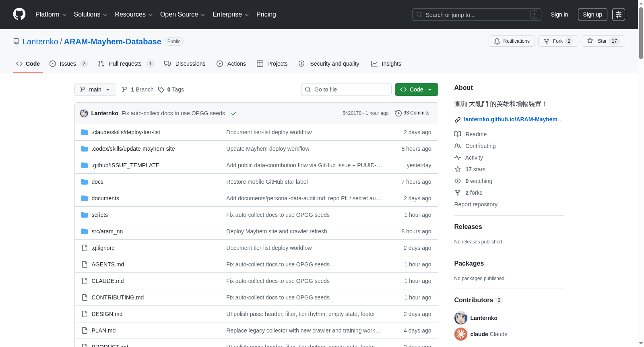Fork the repository
This screenshot has width=644, height=347.
[x=558, y=41]
